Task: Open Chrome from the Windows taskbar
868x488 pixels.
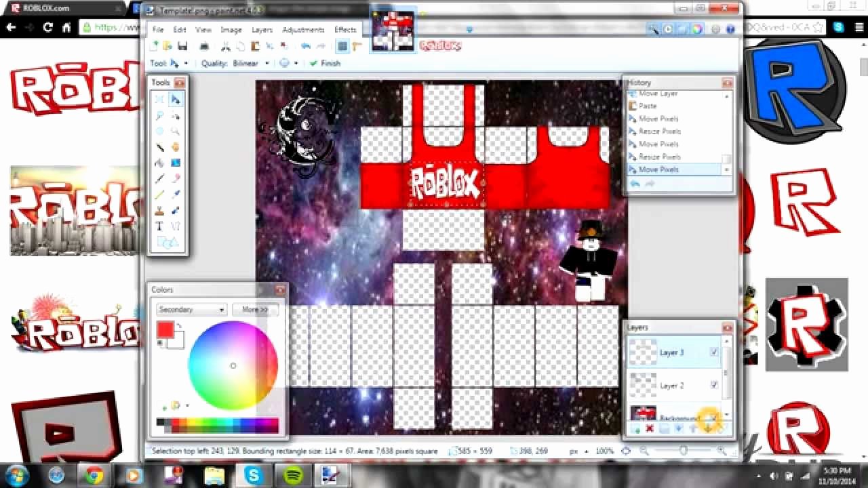Action: pos(94,475)
